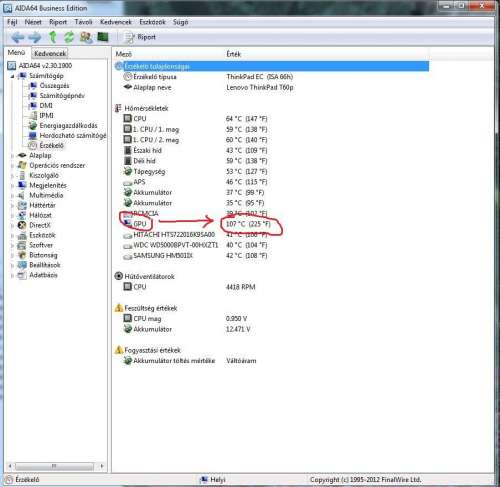Click the green up-level arrow icon
500x487 pixels.
[53, 37]
